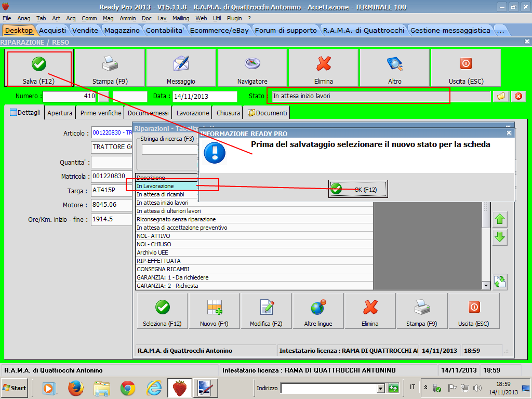Clear Stato with the red X icon
The height and width of the screenshot is (399, 532).
(x=518, y=96)
